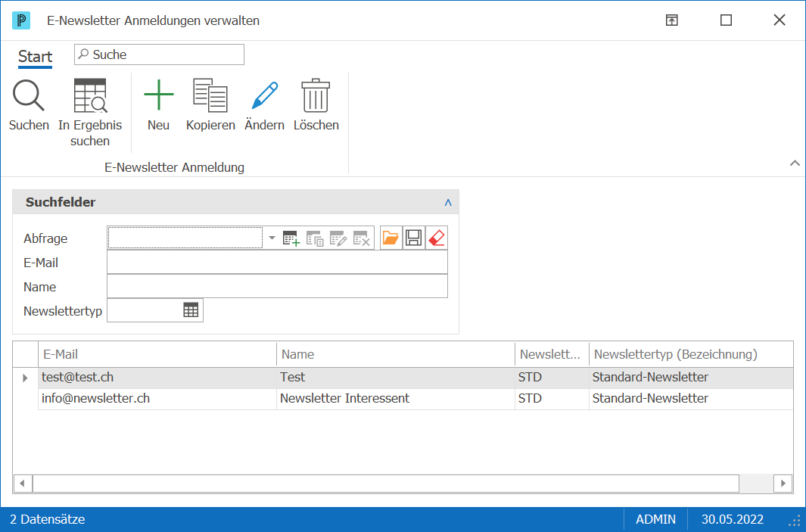The image size is (806, 532).
Task: Click the Suchen magnifier icon
Action: (x=29, y=95)
